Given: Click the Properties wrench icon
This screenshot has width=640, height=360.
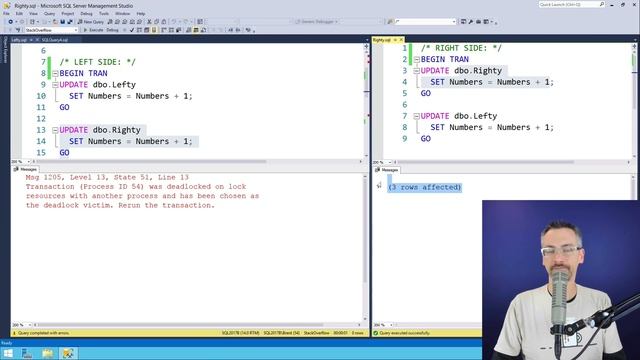Looking at the screenshot, I should point(470,22).
